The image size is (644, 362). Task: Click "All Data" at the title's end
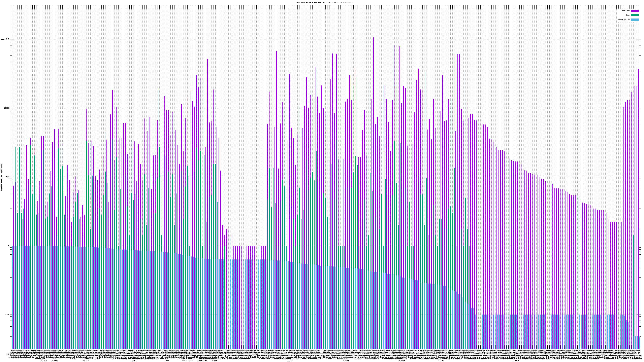point(350,2)
